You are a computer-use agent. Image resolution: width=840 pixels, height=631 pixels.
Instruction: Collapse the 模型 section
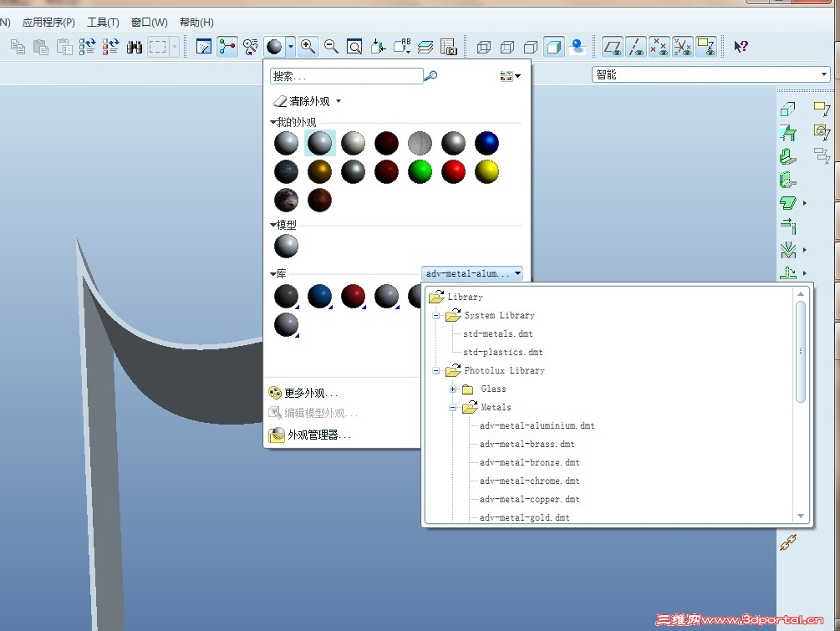[x=273, y=225]
